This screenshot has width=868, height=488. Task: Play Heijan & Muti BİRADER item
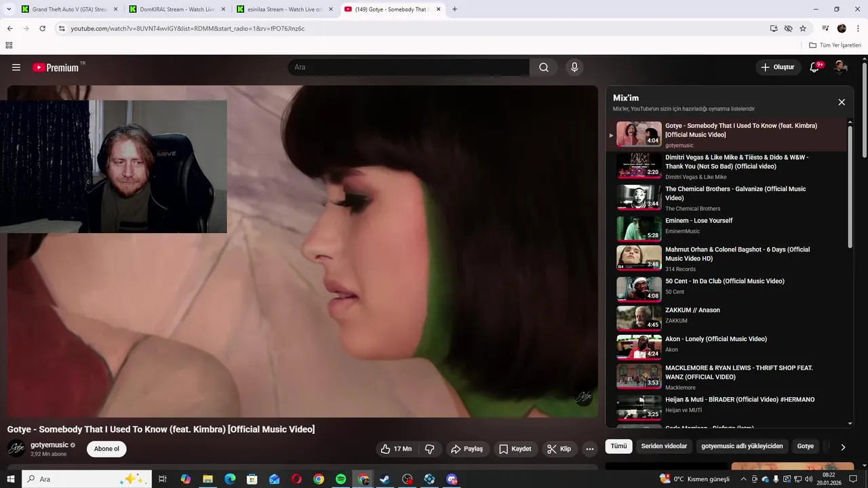(x=726, y=407)
